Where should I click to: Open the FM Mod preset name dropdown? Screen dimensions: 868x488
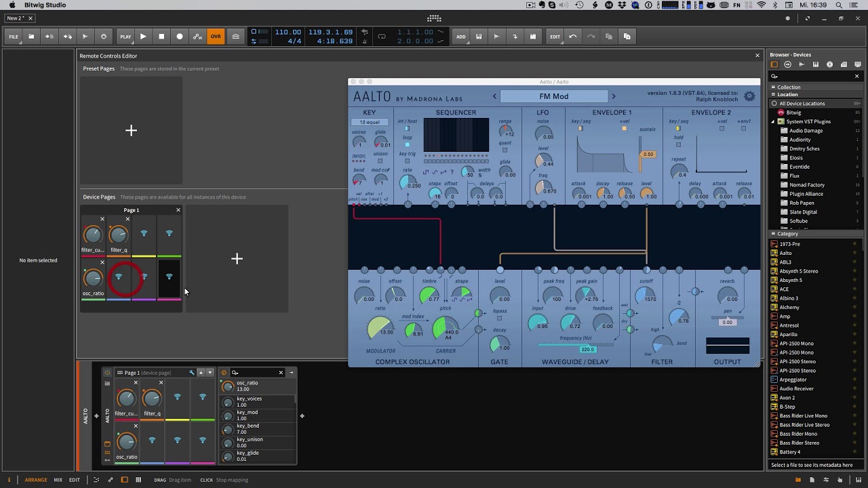(x=554, y=96)
